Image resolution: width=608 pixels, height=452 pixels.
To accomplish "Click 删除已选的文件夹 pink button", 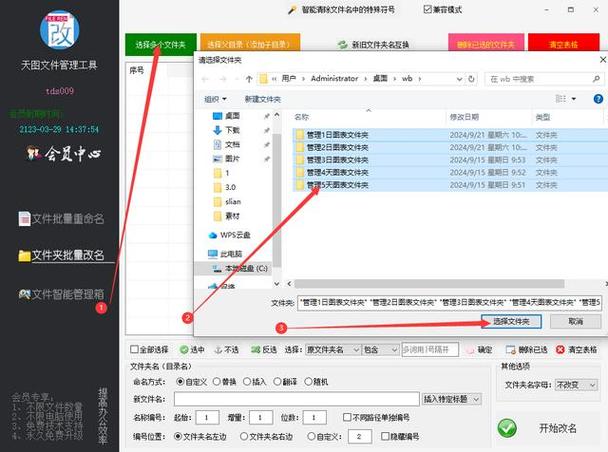I will [x=486, y=44].
